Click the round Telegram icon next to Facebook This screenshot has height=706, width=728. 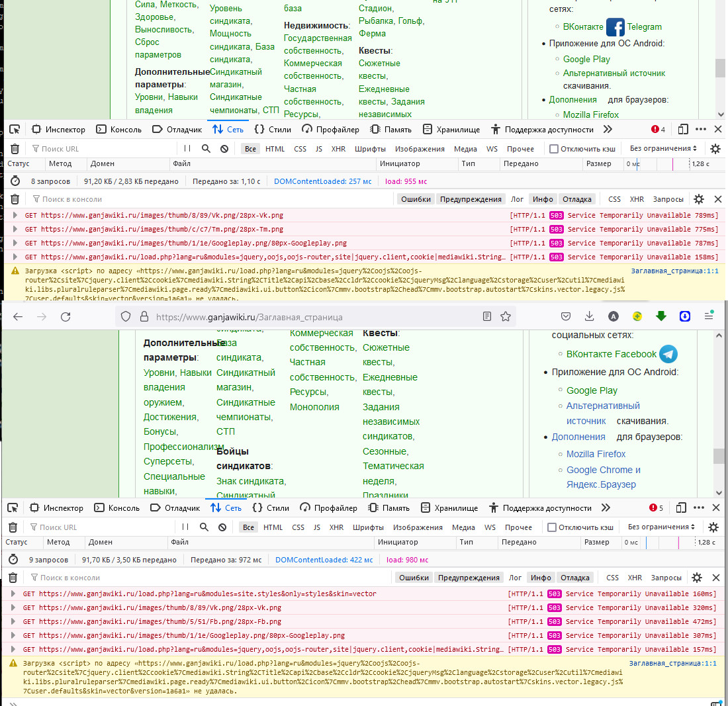668,354
